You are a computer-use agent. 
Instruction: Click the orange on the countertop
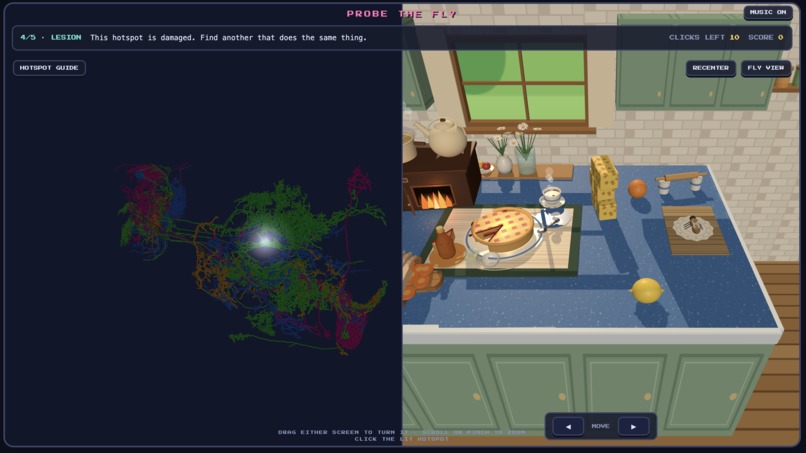click(637, 189)
